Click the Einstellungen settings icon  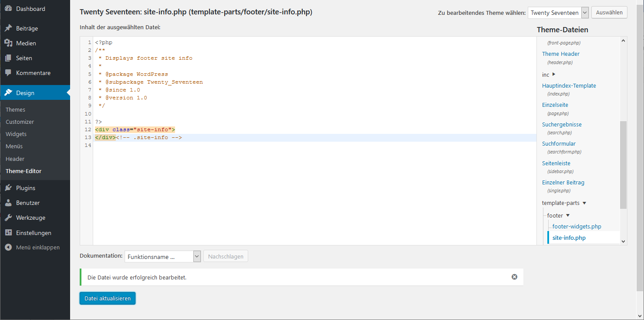8,233
